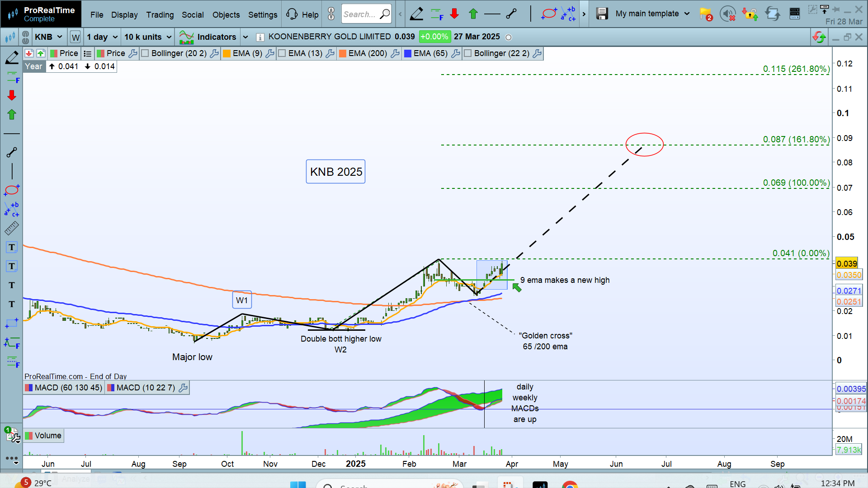Open the Trading menu
Image resolution: width=868 pixels, height=488 pixels.
click(x=160, y=14)
